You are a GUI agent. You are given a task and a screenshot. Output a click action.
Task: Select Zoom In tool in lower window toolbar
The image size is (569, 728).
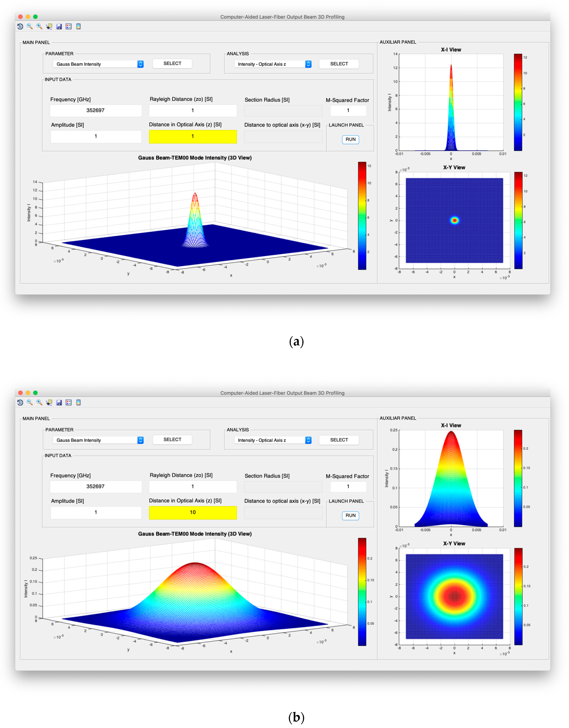click(39, 402)
